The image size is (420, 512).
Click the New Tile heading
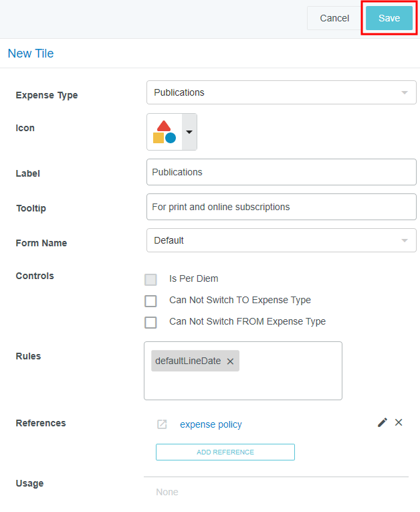(x=31, y=54)
